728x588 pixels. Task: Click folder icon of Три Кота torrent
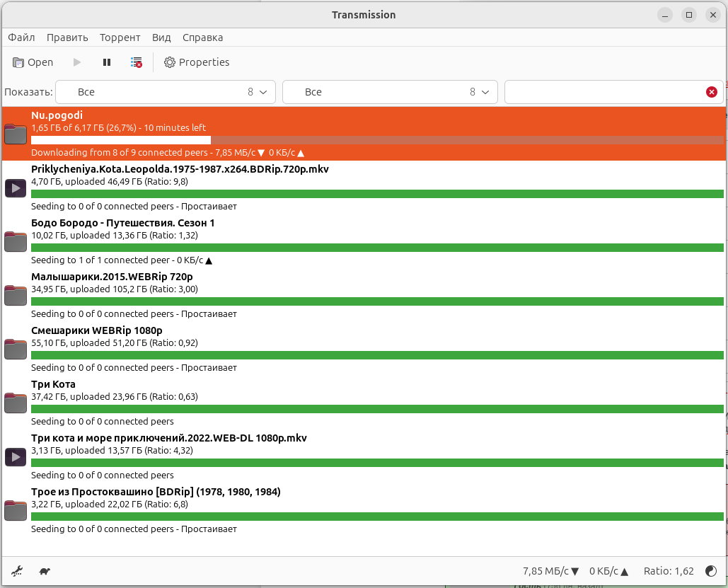click(x=16, y=403)
